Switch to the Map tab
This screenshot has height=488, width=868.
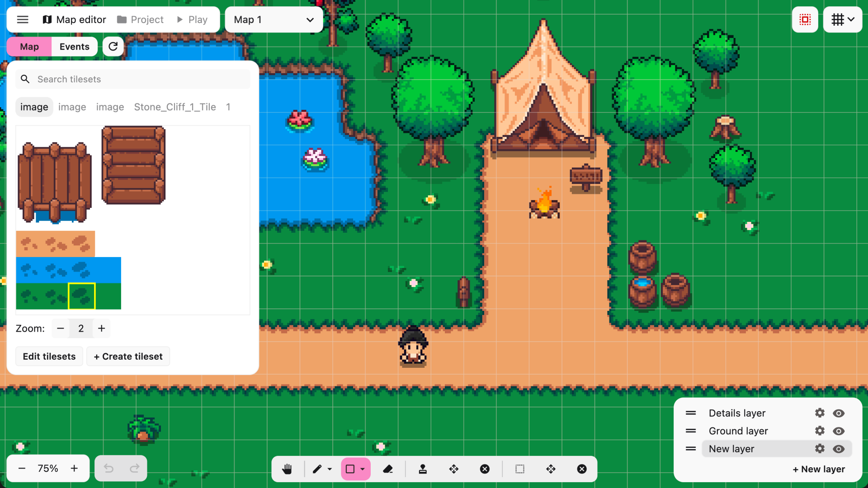pos(29,47)
